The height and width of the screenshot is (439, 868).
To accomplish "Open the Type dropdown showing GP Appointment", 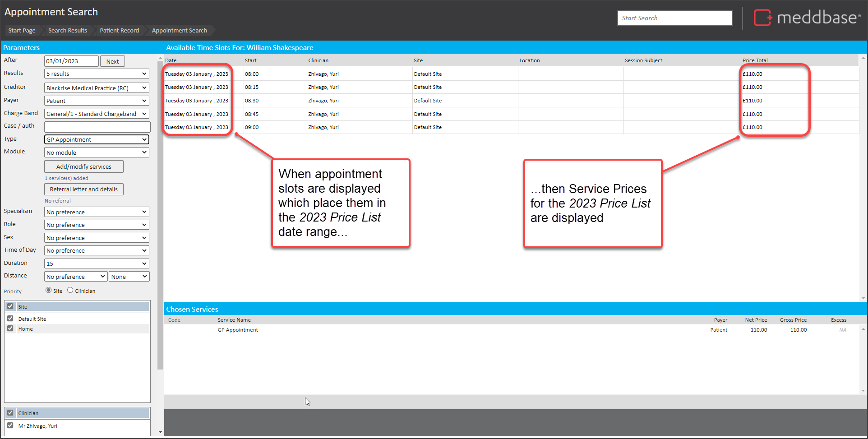I will [x=97, y=140].
